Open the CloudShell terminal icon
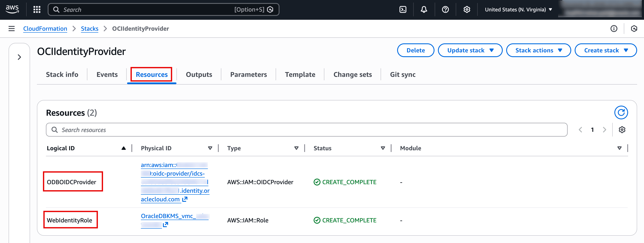Screen dimensions: 644x243 [x=403, y=9]
